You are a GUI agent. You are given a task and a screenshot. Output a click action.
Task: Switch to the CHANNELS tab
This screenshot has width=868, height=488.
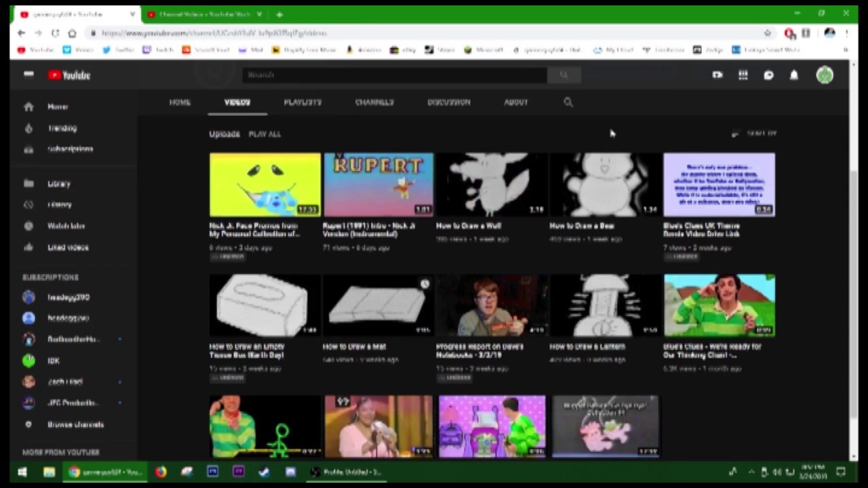pos(374,102)
